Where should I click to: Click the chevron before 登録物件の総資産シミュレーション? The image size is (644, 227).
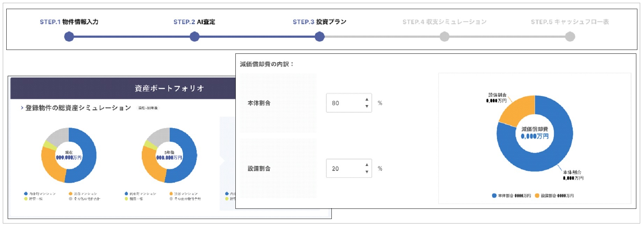[22, 108]
